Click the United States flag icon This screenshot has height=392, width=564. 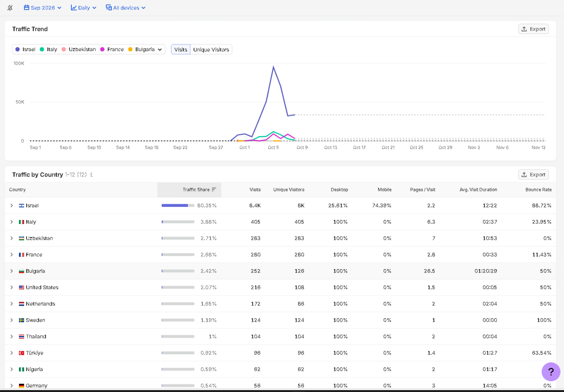coord(21,287)
